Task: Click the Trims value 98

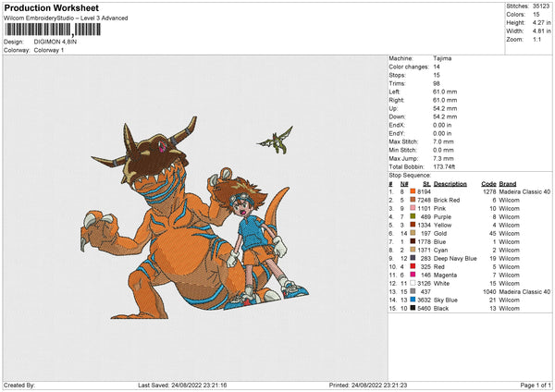Action: click(x=437, y=83)
